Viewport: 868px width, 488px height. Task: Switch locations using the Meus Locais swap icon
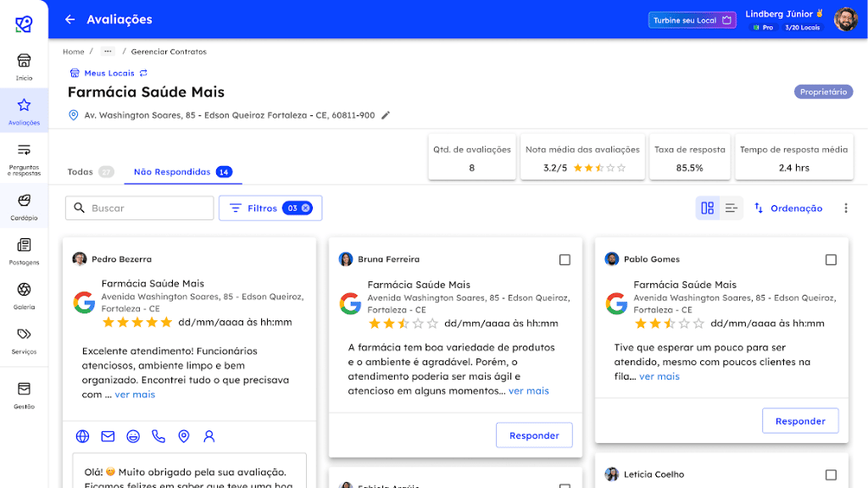click(x=143, y=73)
